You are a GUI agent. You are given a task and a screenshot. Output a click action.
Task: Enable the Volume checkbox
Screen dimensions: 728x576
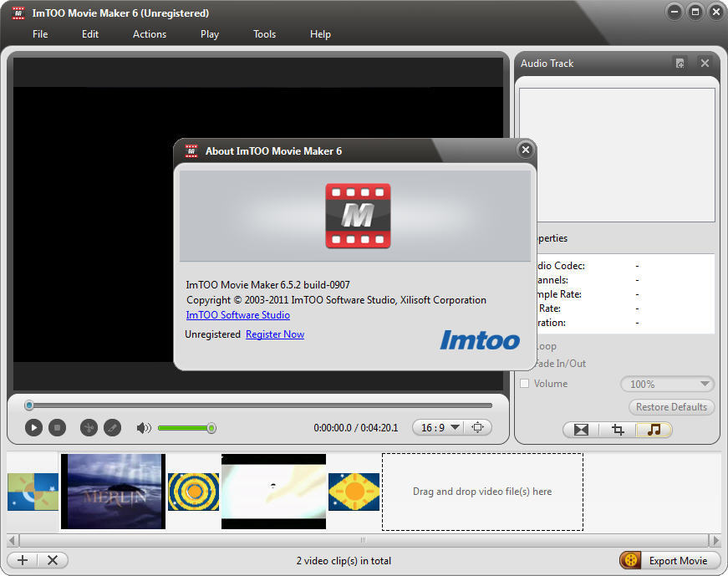pos(525,383)
